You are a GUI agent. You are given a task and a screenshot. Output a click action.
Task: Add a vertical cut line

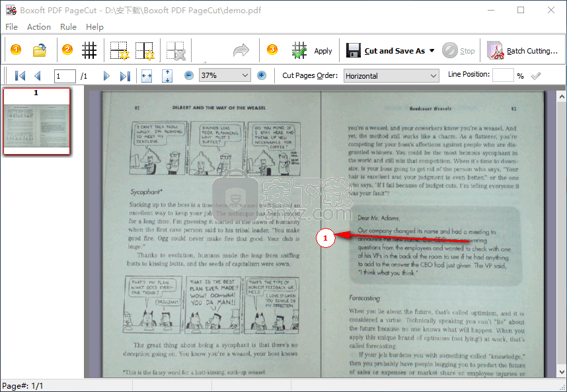[x=145, y=50]
